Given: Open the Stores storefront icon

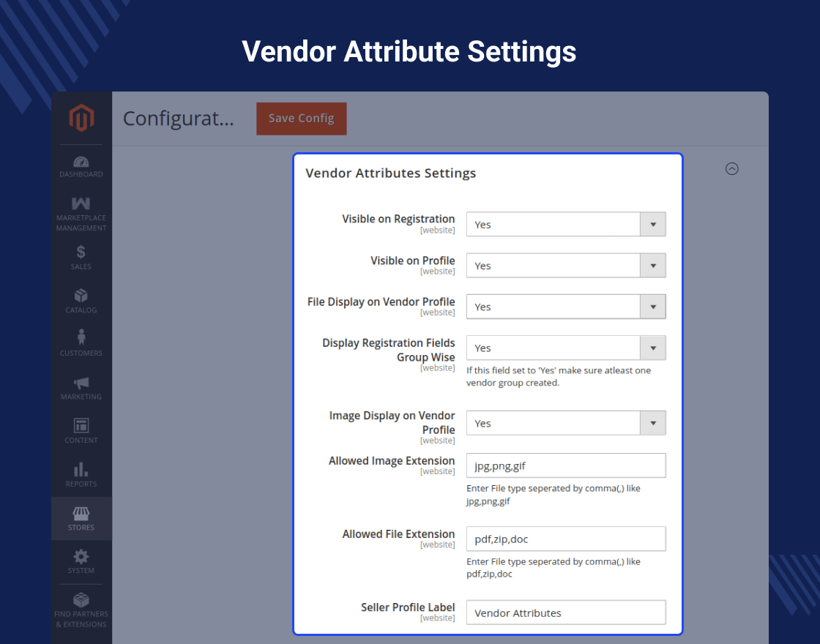Looking at the screenshot, I should 81,513.
